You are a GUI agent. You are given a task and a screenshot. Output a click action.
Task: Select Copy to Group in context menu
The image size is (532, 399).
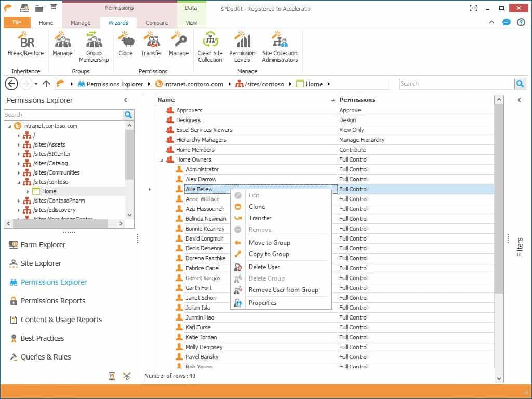269,254
